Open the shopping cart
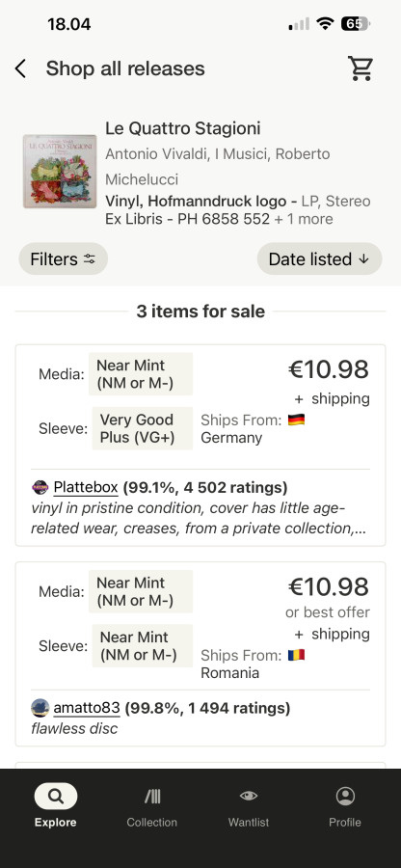This screenshot has width=401, height=868. pyautogui.click(x=361, y=68)
